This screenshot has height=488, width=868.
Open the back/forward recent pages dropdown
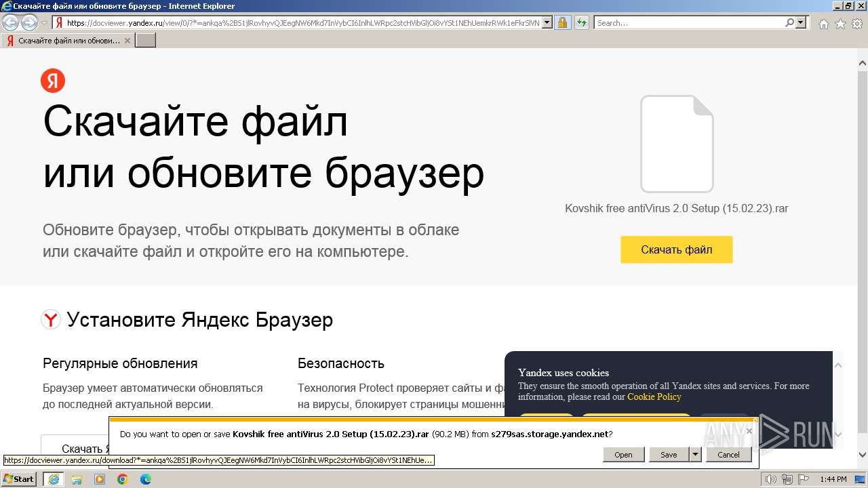point(44,22)
